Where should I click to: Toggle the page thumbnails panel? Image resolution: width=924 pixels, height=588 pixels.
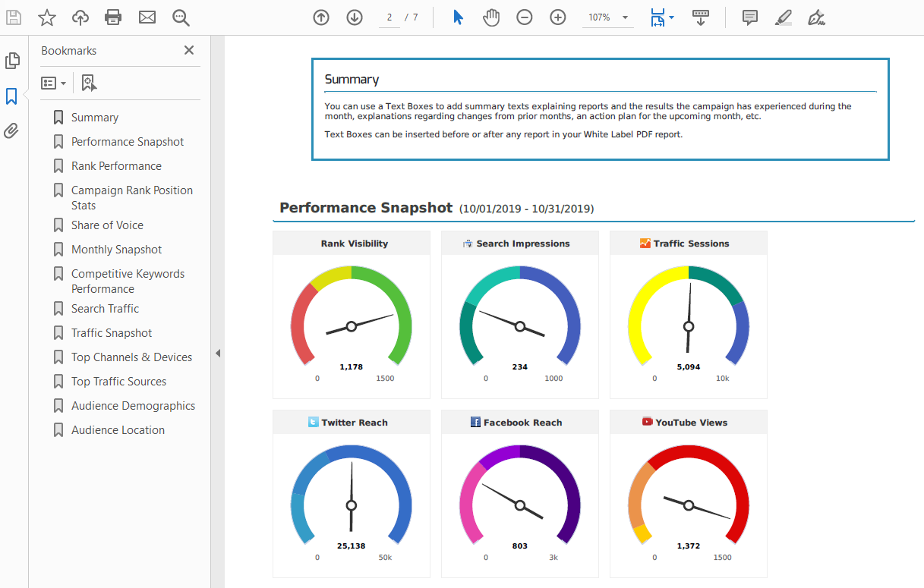click(11, 61)
